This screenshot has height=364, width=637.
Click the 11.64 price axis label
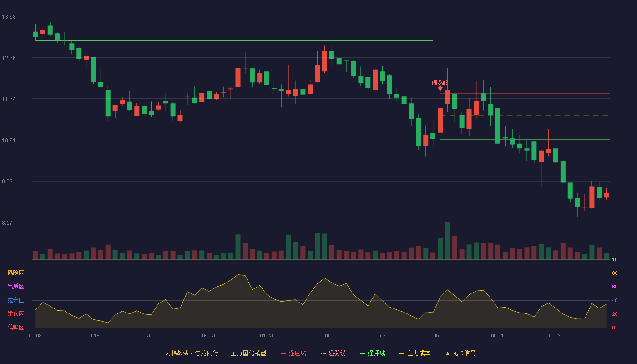pos(9,99)
